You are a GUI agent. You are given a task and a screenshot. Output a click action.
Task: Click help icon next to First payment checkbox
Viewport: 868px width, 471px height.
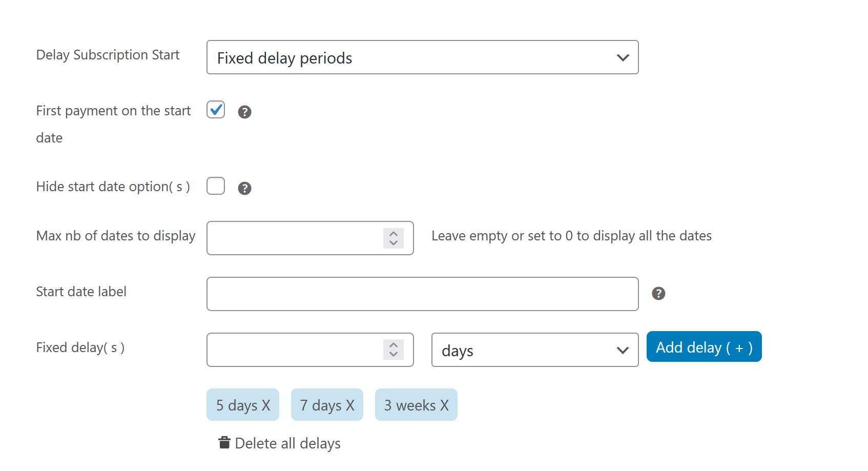pos(244,112)
